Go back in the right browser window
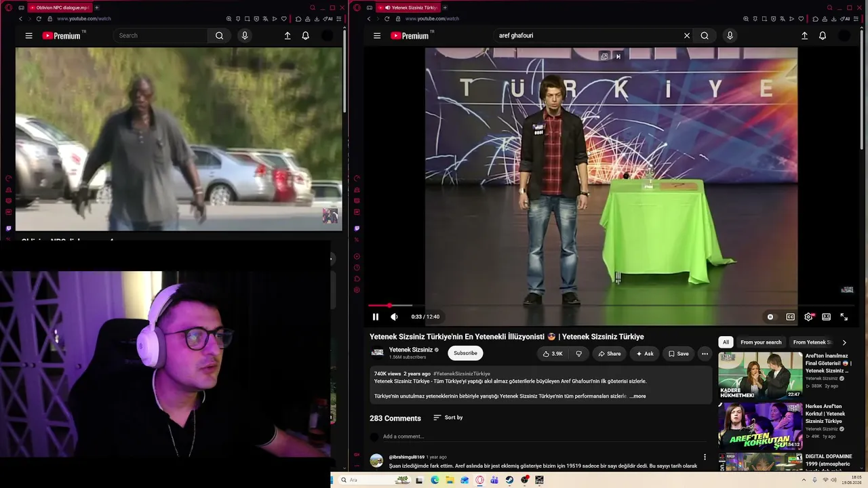868x488 pixels. pos(369,19)
